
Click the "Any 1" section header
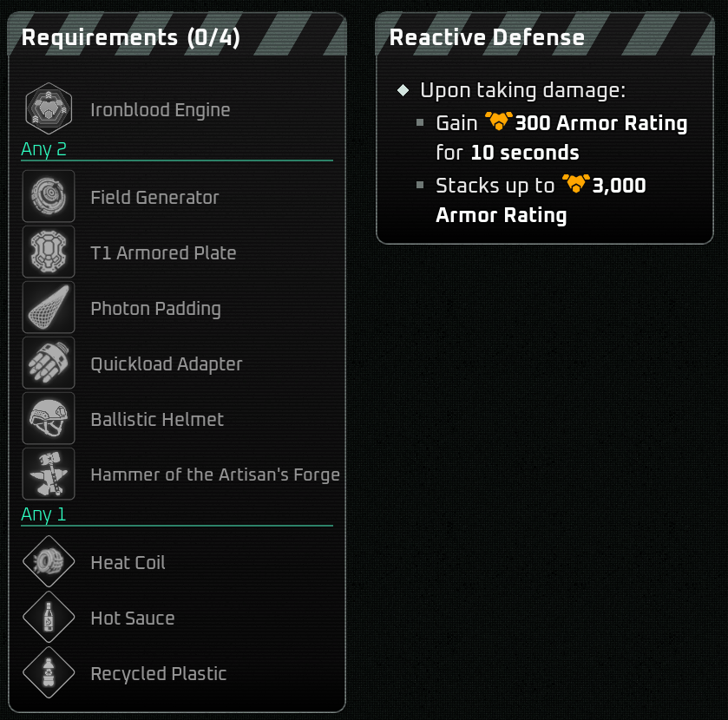[43, 514]
